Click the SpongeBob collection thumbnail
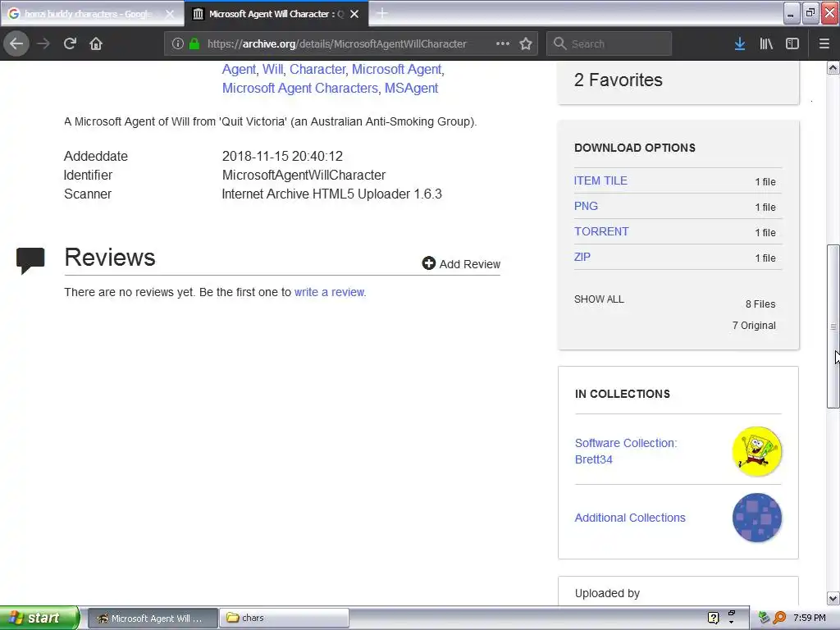840x630 pixels. [x=756, y=451]
